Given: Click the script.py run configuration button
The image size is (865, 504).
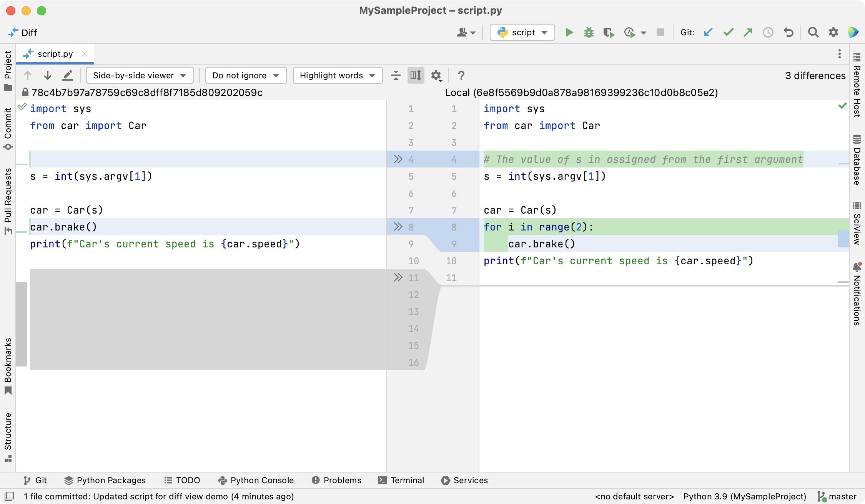Looking at the screenshot, I should [521, 33].
